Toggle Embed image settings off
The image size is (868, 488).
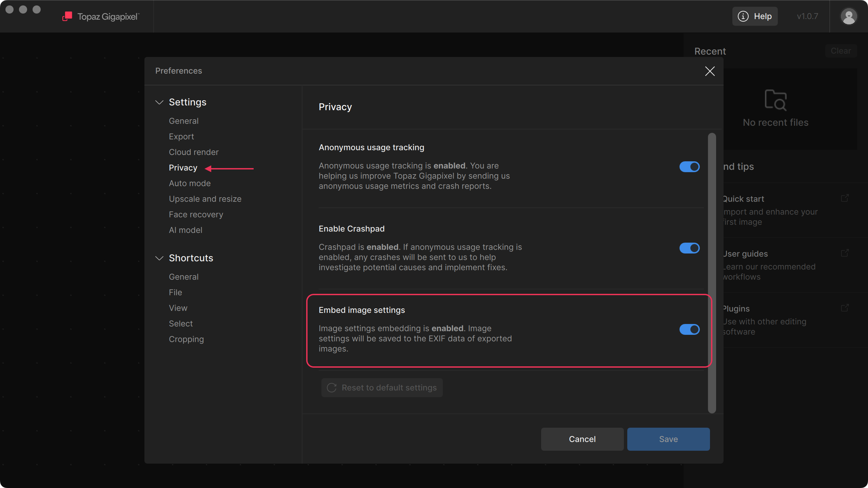tap(689, 329)
